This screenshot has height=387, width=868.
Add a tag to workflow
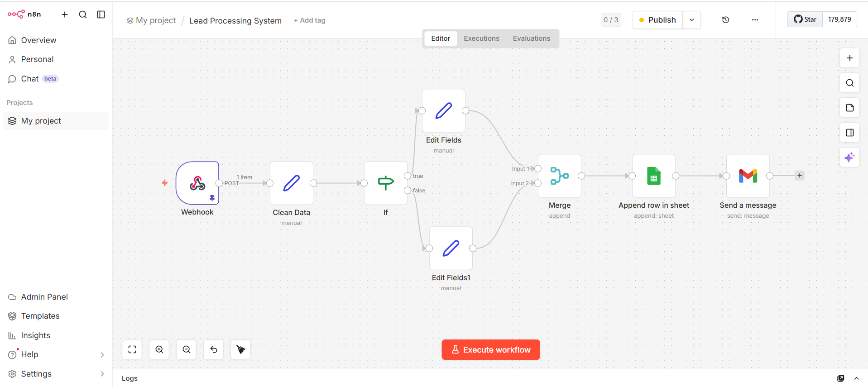coord(309,20)
